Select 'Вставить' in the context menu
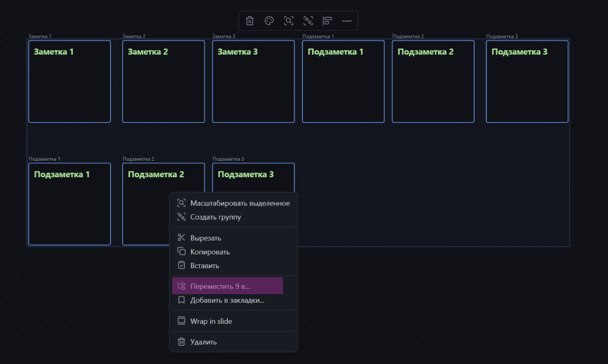This screenshot has height=364, width=608. pyautogui.click(x=204, y=265)
